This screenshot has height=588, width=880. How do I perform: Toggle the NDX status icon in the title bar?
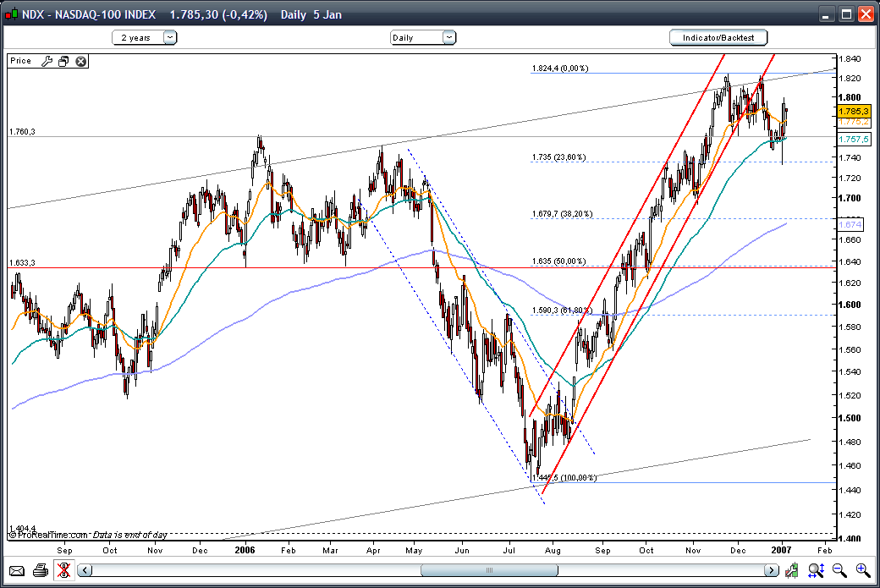point(9,14)
